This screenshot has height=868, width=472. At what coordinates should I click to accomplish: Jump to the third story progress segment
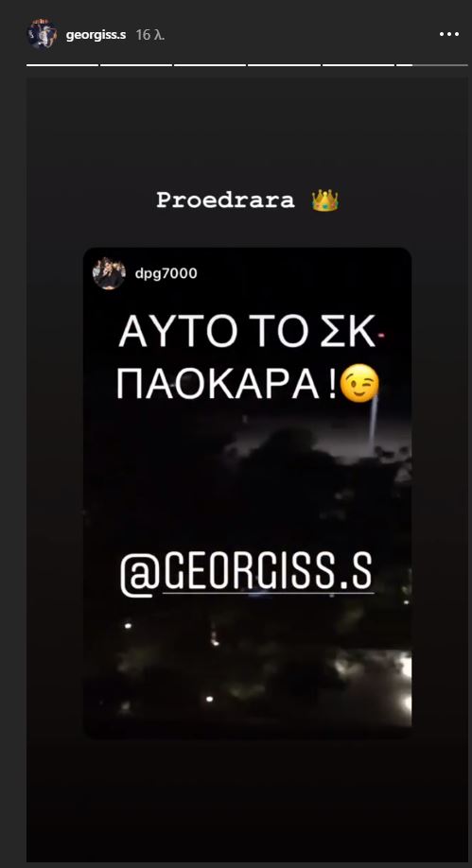(x=210, y=65)
